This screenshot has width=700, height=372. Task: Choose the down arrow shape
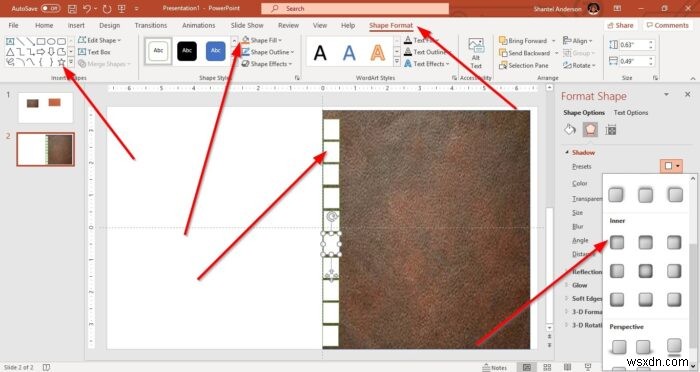51,52
